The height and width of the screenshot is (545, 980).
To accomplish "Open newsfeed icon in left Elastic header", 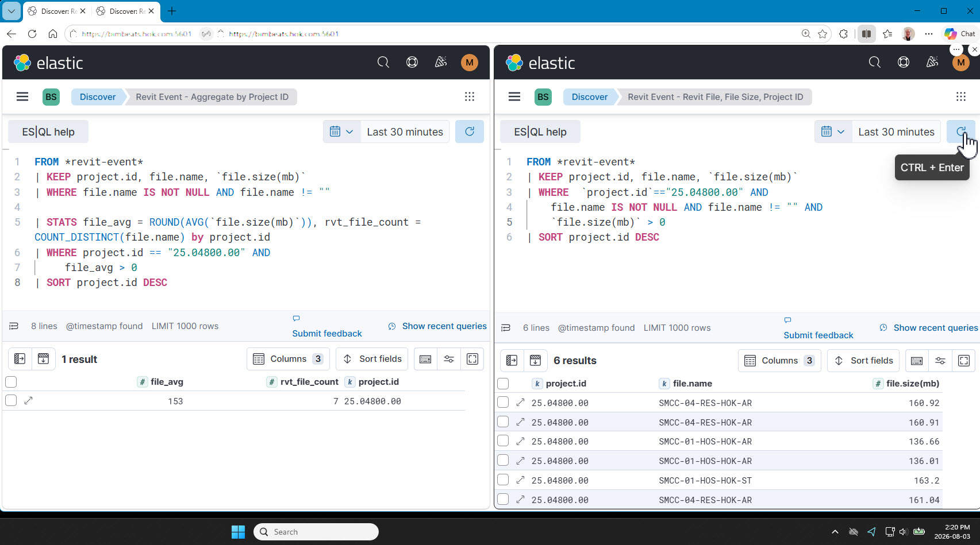I will coord(441,62).
